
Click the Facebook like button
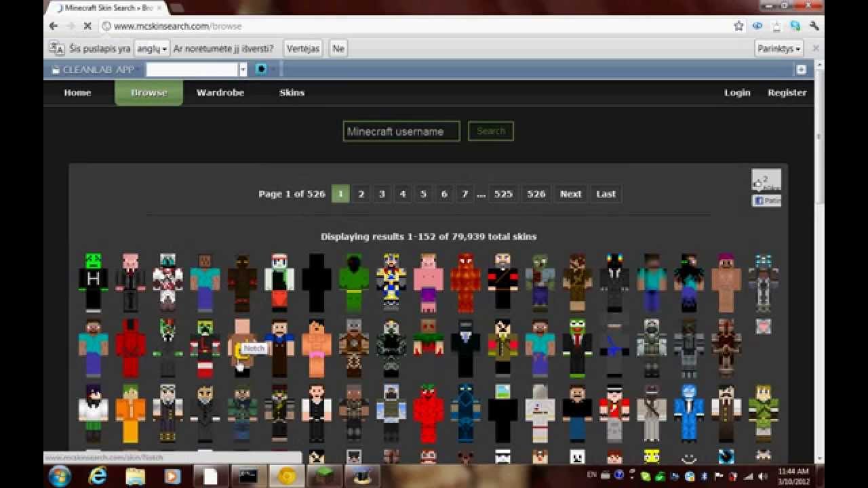[x=766, y=201]
